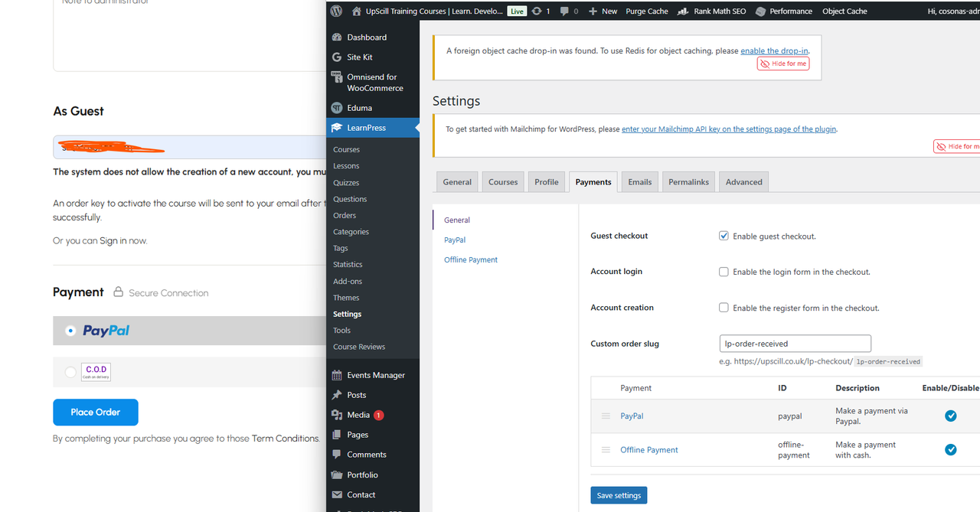Viewport: 980px width, 512px height.
Task: Open PayPal payments subsection
Action: tap(455, 240)
